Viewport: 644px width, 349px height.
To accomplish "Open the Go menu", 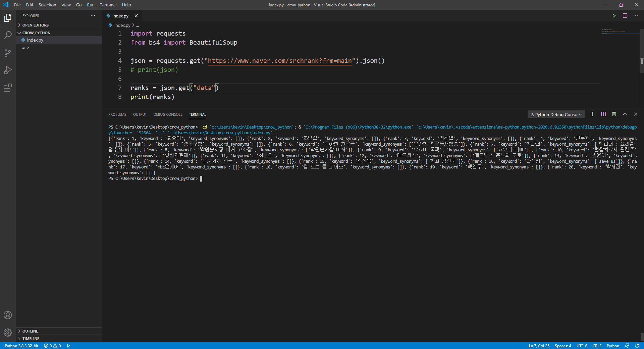I will pyautogui.click(x=79, y=5).
